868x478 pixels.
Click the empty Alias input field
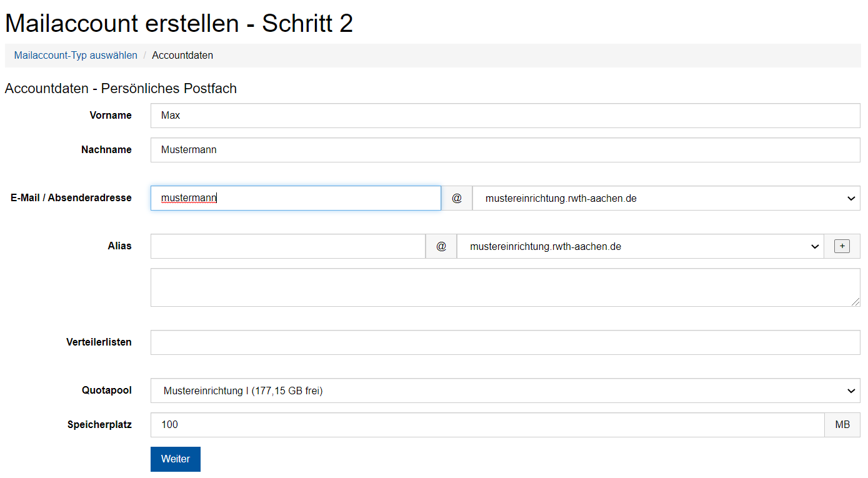click(287, 246)
